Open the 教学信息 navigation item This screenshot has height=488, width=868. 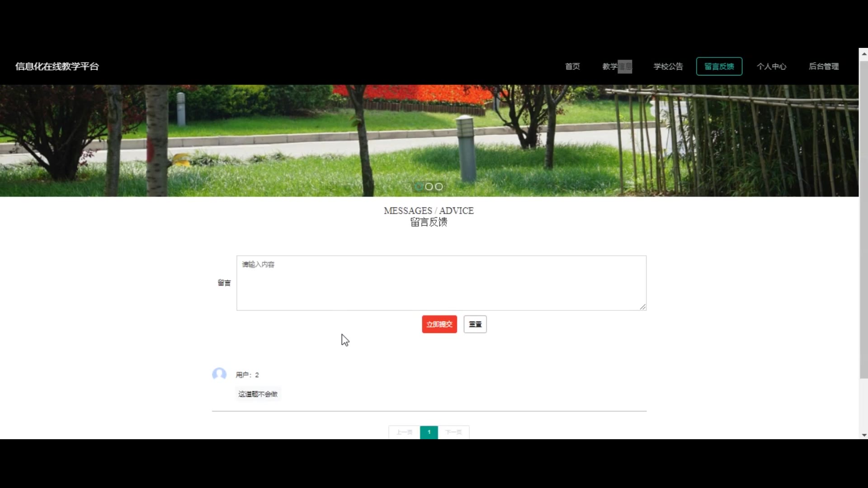point(617,66)
